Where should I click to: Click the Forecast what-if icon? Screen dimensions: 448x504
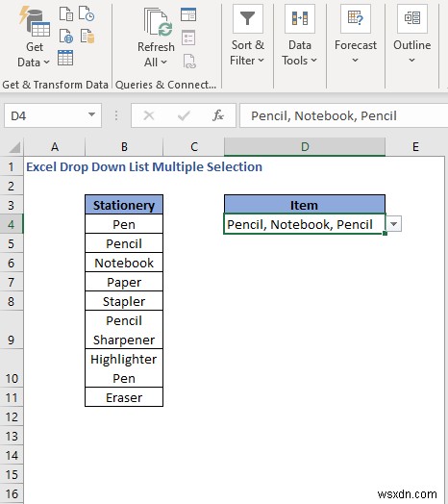tap(356, 18)
